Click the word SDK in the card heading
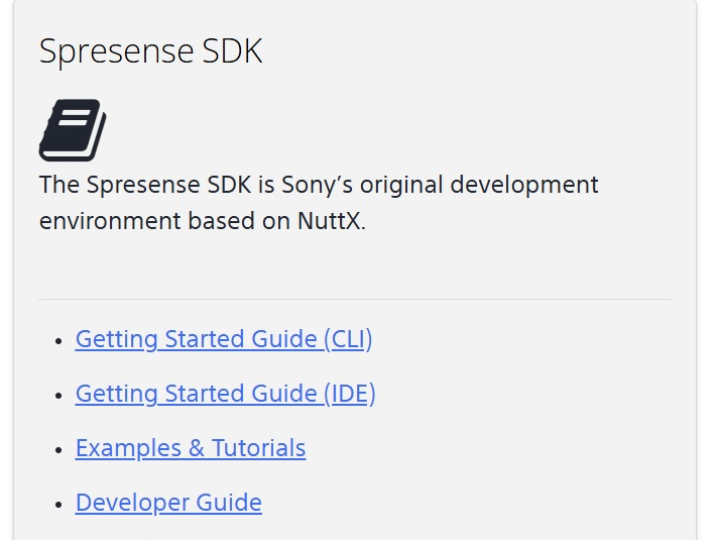This screenshot has width=720, height=540. (230, 52)
